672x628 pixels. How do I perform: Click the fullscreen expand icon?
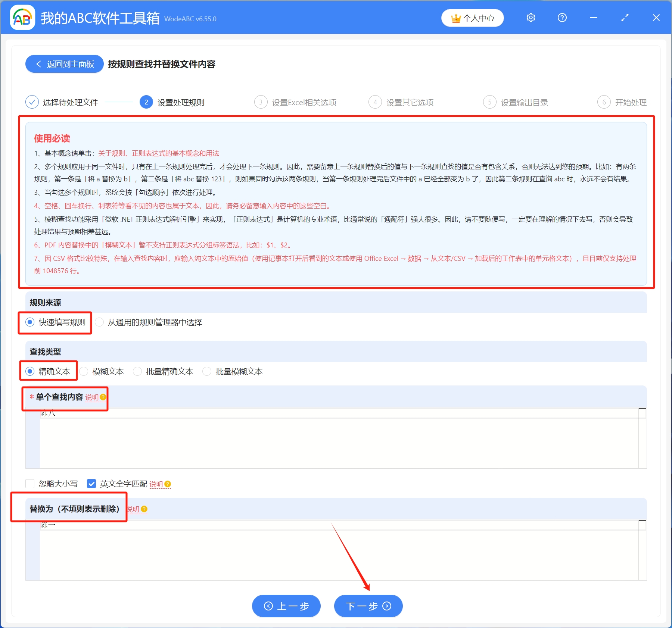[x=625, y=18]
